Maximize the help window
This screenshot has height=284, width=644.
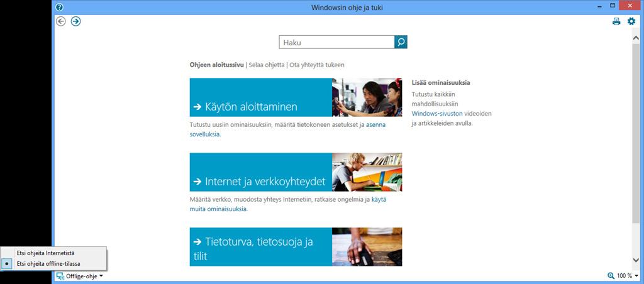pos(613,5)
